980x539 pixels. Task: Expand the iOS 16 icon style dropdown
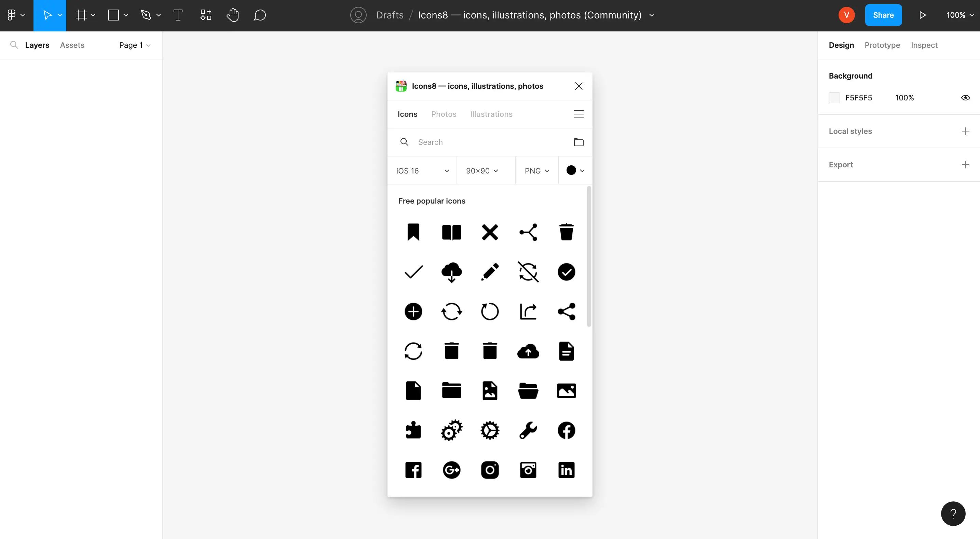tap(422, 170)
